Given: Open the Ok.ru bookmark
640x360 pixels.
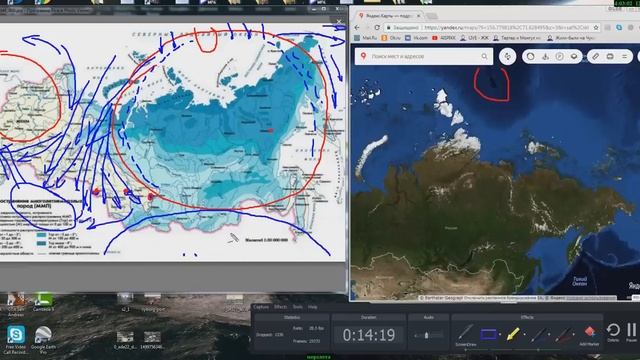Looking at the screenshot, I should coord(391,38).
